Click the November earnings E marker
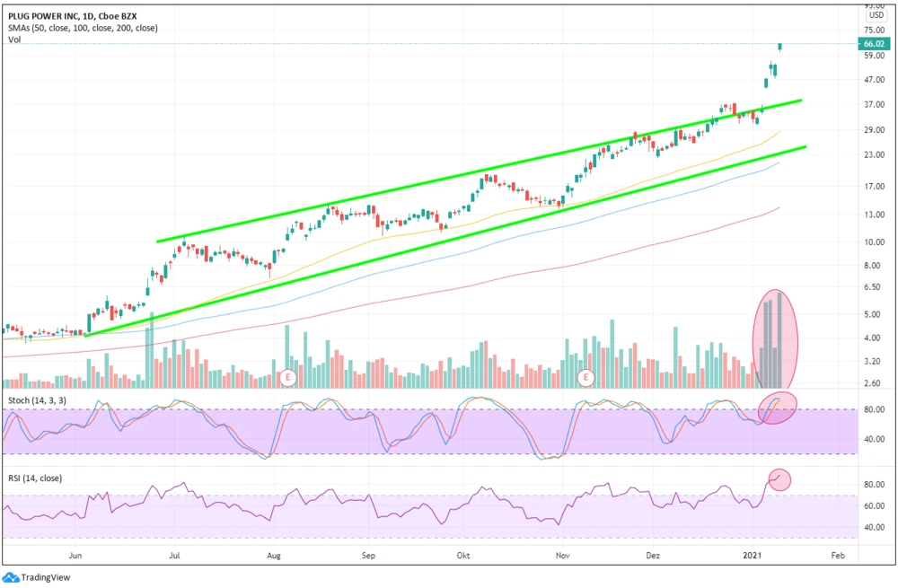The height and width of the screenshot is (588, 898). (587, 377)
